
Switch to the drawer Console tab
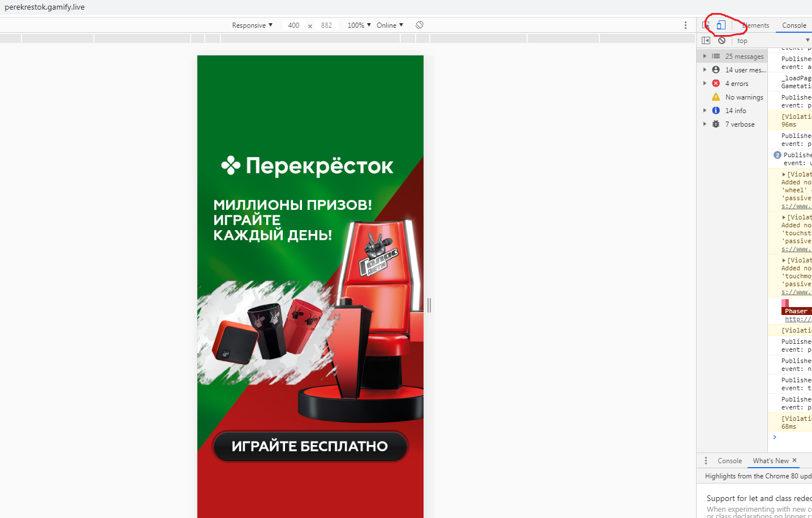click(x=729, y=461)
